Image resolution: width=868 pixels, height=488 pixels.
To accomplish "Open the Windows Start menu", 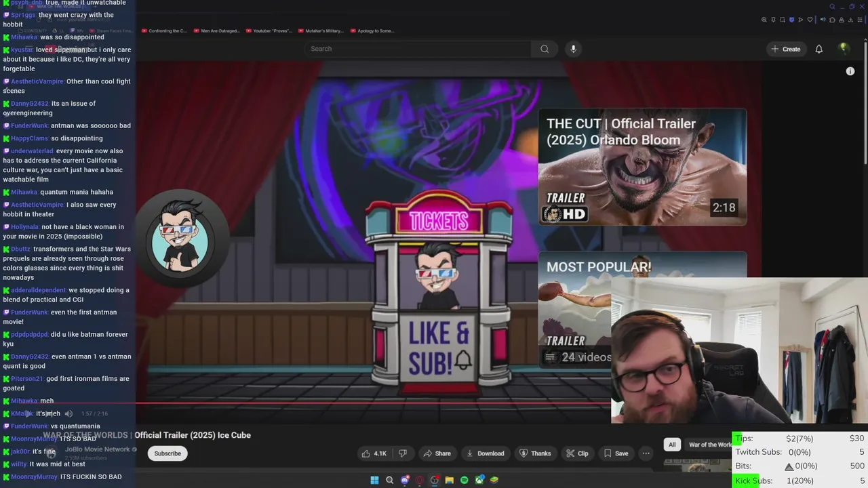I will (x=374, y=480).
